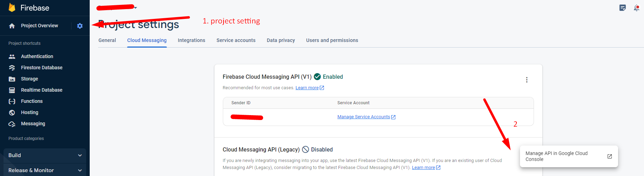Click the Authentication people icon
Screen dimensions: 644x176
tap(12, 56)
